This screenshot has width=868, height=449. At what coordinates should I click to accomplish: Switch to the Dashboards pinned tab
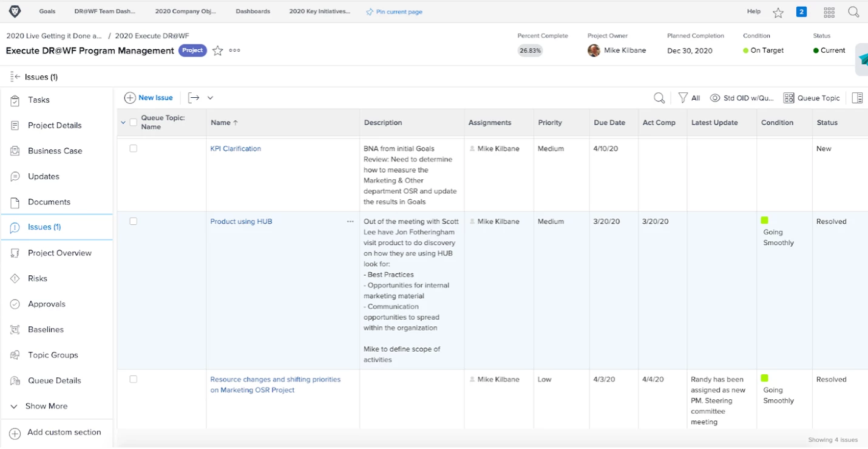pyautogui.click(x=253, y=12)
